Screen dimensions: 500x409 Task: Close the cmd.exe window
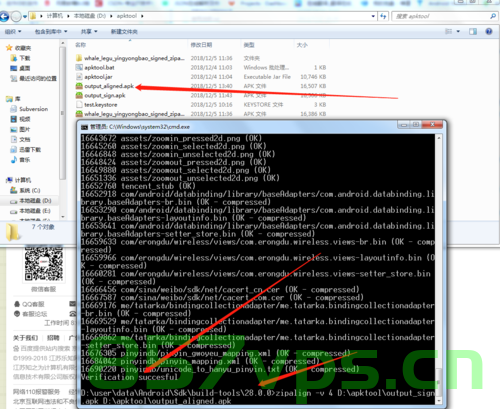pos(432,125)
